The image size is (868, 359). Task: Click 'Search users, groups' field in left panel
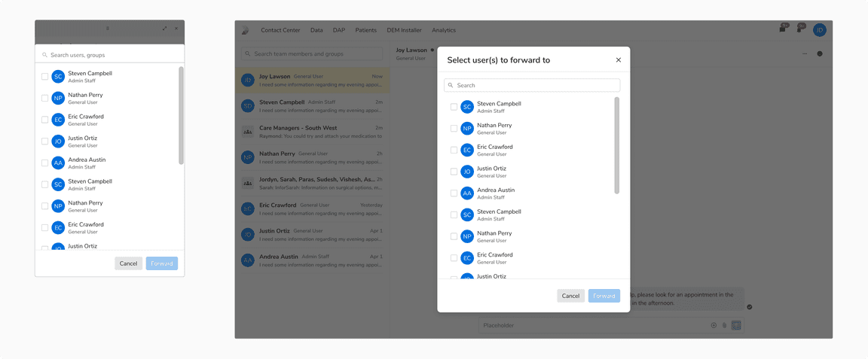(109, 55)
